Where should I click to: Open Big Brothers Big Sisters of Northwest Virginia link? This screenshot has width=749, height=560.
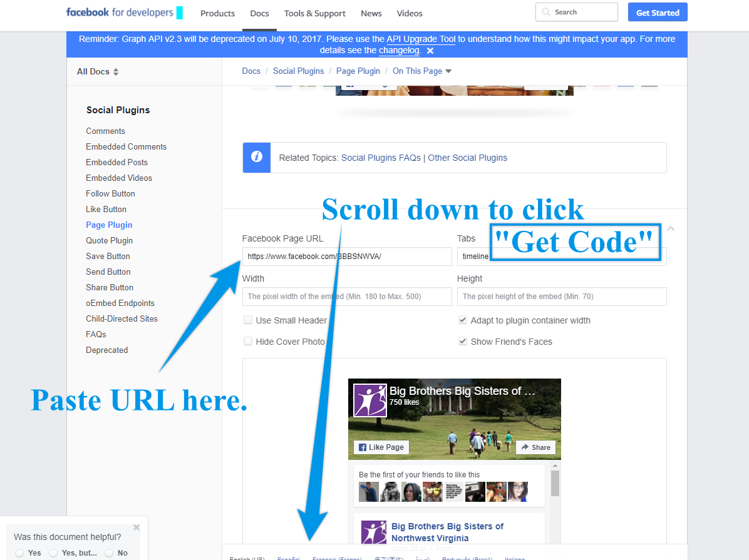447,532
